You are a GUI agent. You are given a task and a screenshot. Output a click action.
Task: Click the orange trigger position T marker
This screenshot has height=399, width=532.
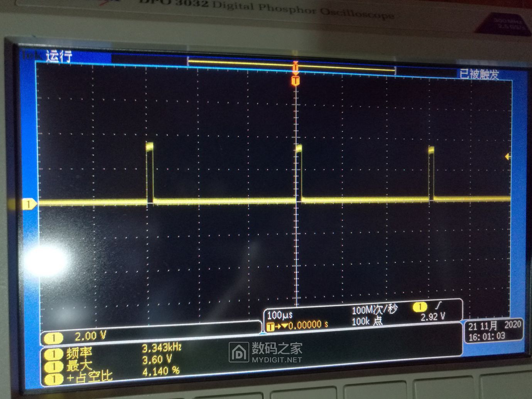[x=296, y=81]
